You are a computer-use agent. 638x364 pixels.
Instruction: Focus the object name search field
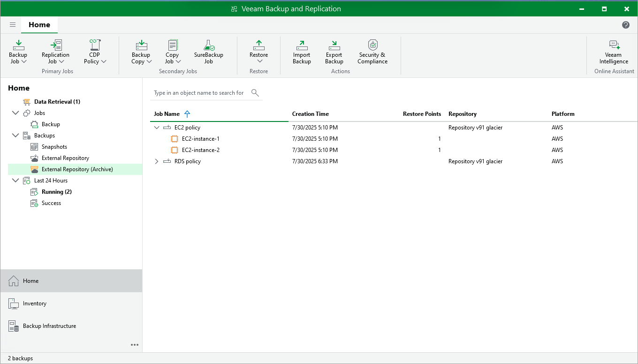coord(199,93)
